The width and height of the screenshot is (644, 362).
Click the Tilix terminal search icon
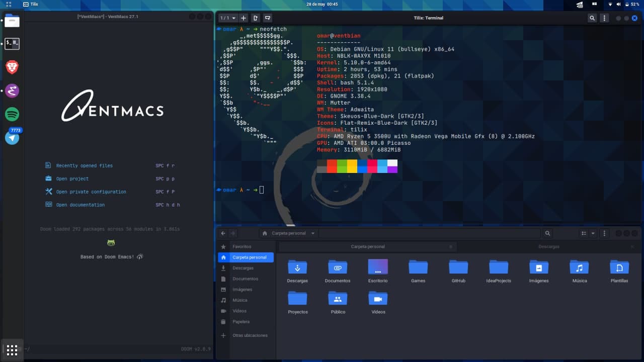592,18
